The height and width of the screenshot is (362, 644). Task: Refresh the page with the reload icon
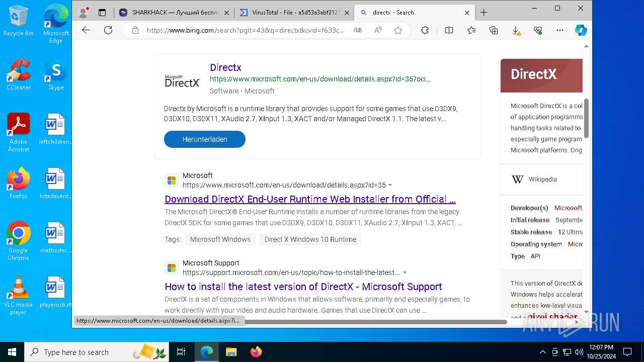tap(108, 30)
